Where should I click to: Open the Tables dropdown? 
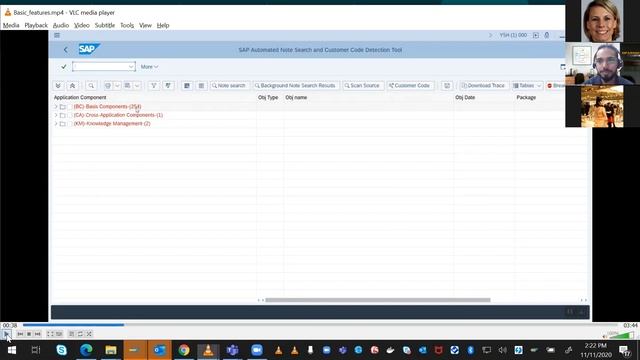[x=527, y=86]
